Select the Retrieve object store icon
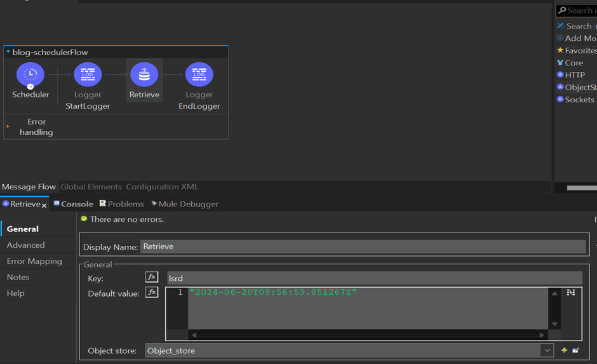 (144, 75)
